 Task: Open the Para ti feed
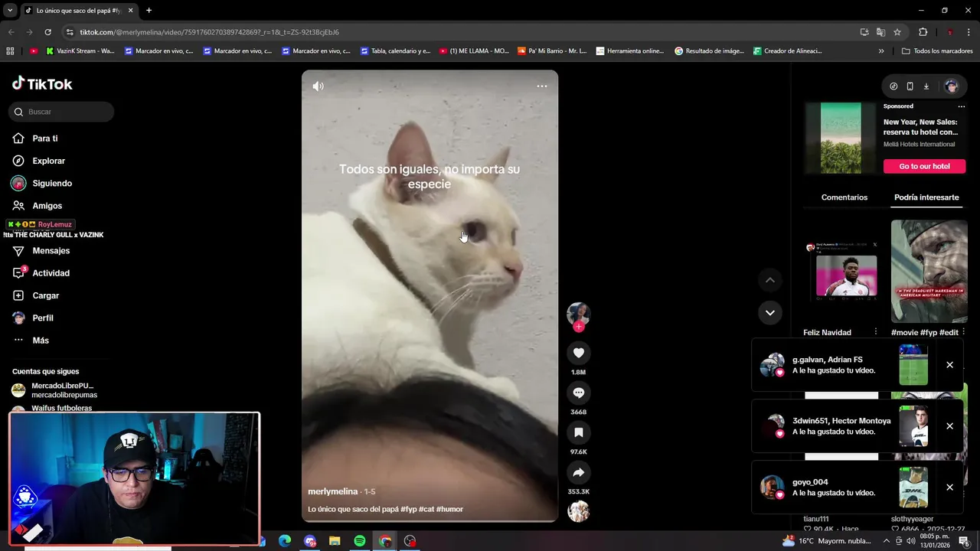tap(45, 139)
